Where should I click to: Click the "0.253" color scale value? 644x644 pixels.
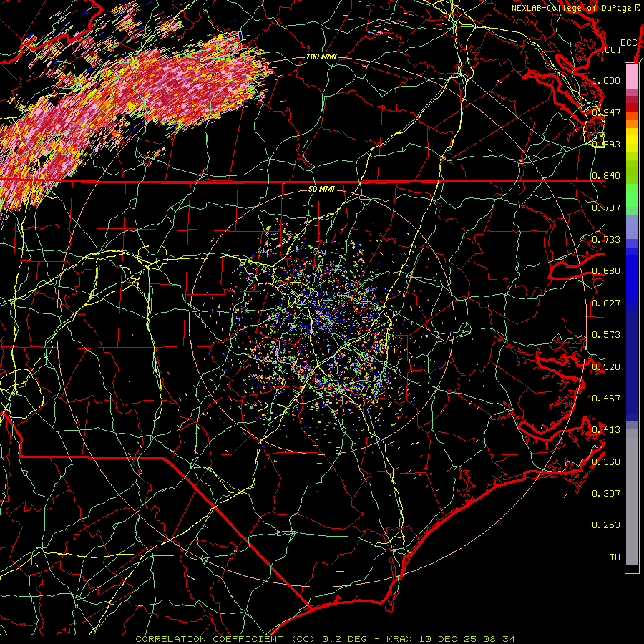pyautogui.click(x=606, y=525)
